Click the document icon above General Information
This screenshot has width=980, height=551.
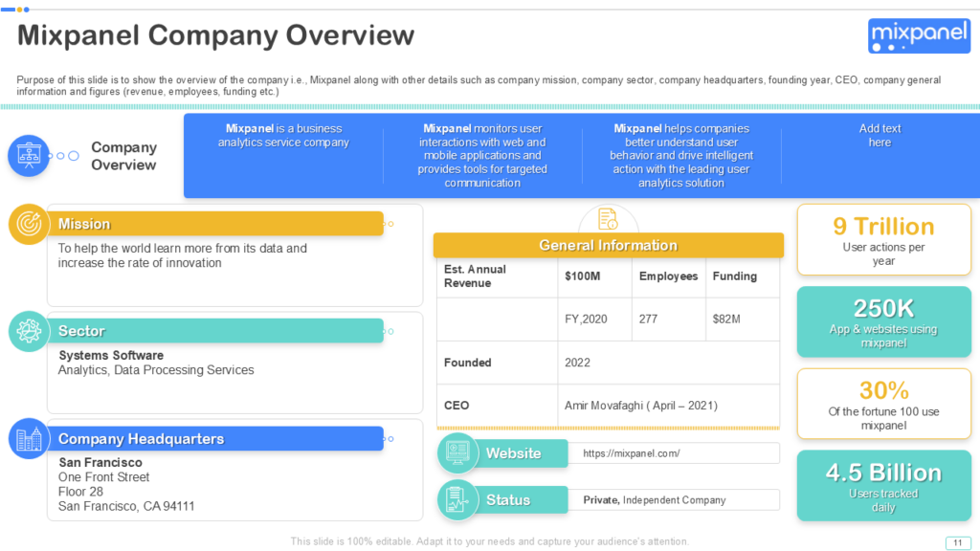(608, 219)
